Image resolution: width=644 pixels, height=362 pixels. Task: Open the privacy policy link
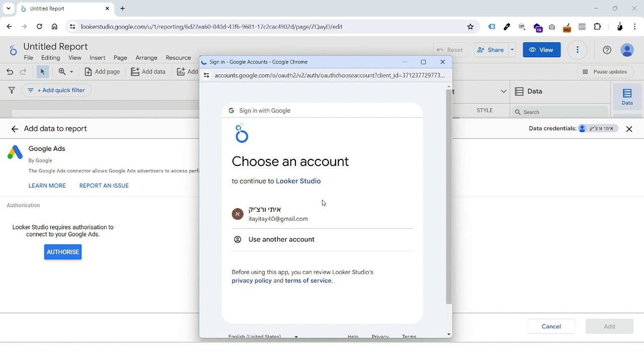click(252, 281)
